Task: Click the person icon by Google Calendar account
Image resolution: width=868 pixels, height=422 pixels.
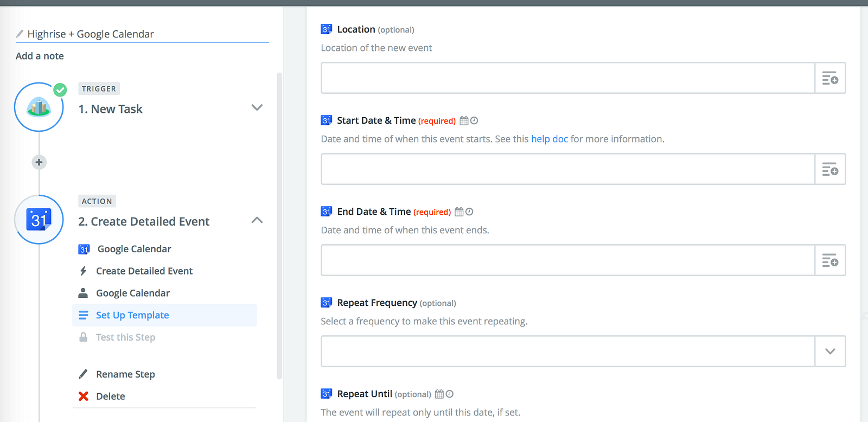Action: pyautogui.click(x=83, y=293)
